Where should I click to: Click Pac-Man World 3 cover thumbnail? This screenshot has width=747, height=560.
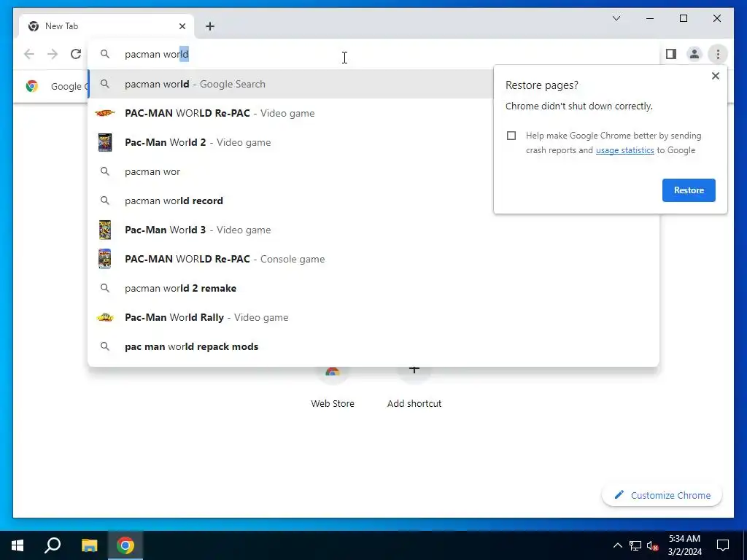(x=105, y=230)
